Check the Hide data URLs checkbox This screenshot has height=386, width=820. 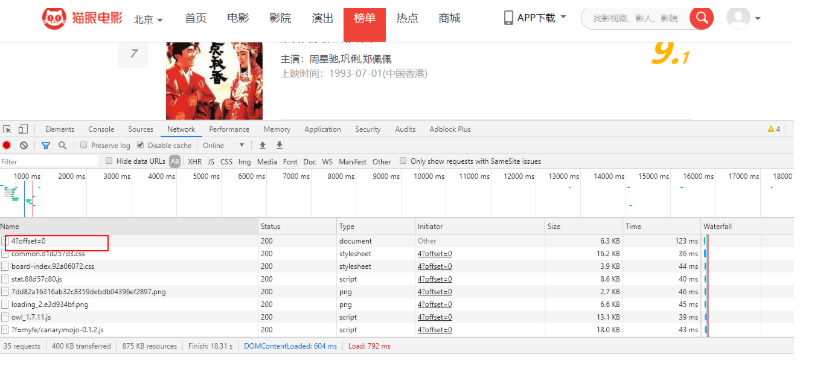pos(109,161)
